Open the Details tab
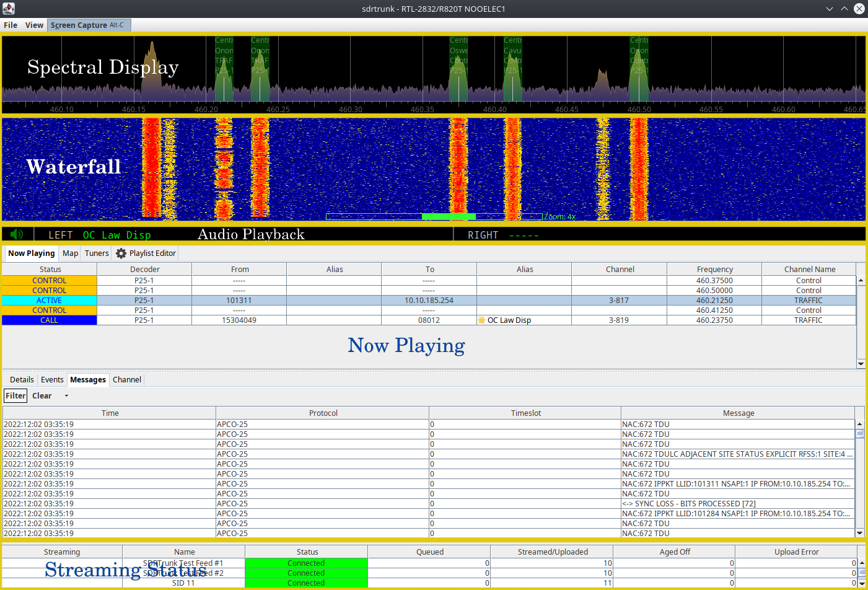Screen dimensions: 868x590 (x=22, y=380)
